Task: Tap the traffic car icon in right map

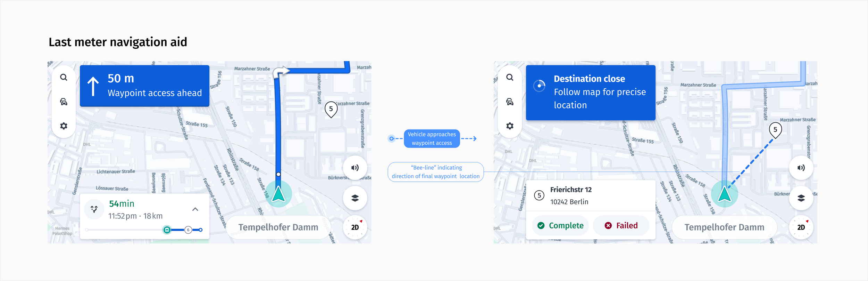Action: (x=510, y=102)
